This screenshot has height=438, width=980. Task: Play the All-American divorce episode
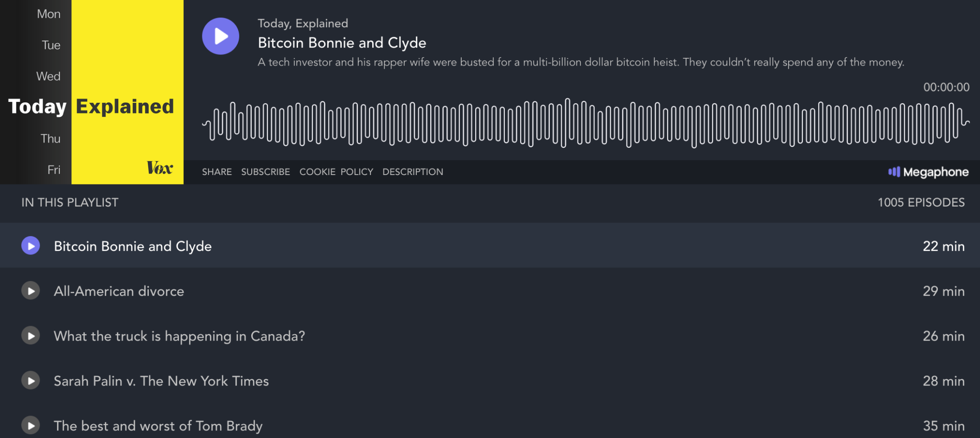click(31, 291)
